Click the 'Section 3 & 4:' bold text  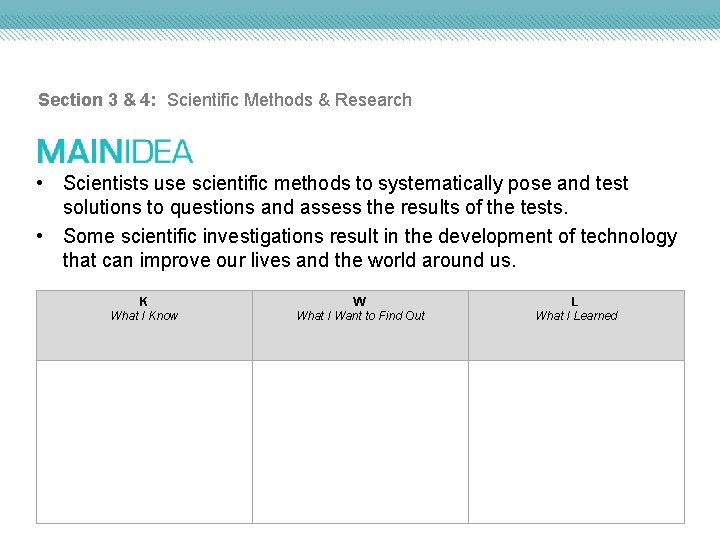tap(97, 100)
